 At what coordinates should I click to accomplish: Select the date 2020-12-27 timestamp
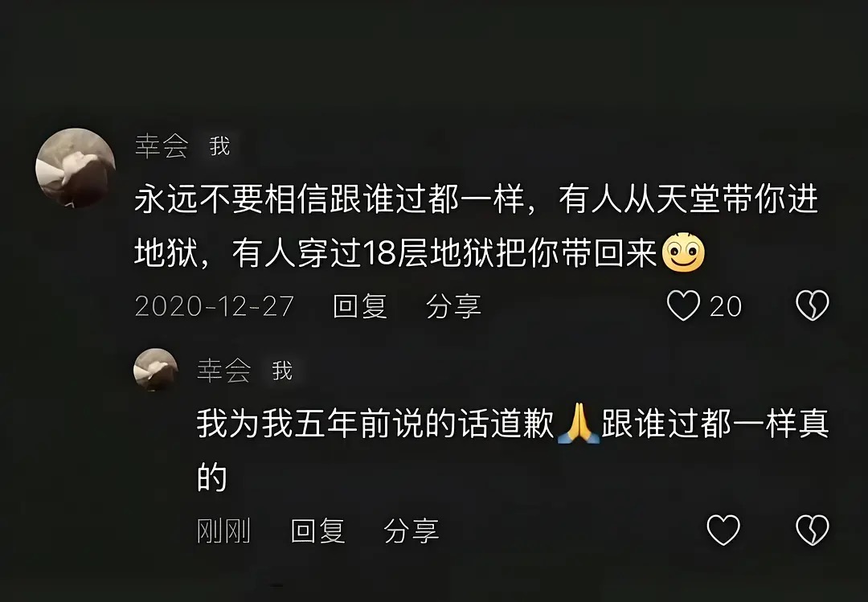pyautogui.click(x=215, y=306)
